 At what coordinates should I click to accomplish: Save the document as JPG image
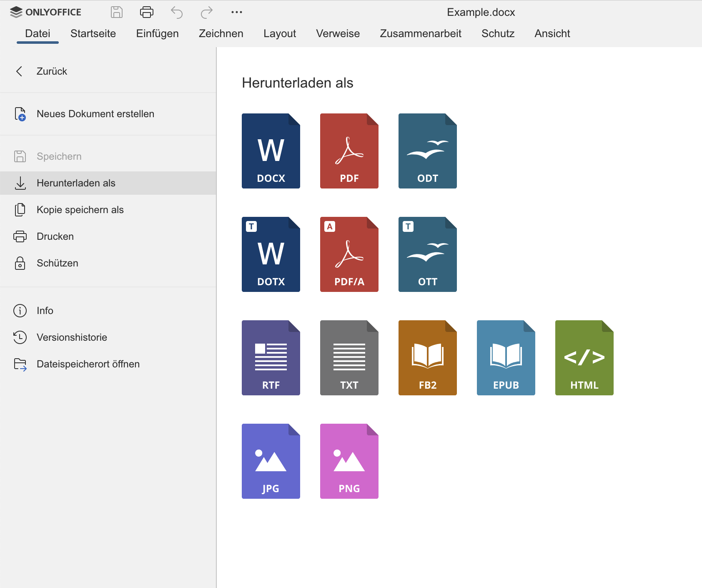(271, 461)
